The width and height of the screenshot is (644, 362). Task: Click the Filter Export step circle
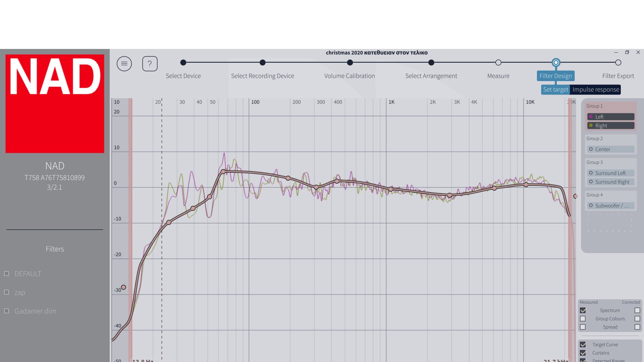tap(618, 63)
